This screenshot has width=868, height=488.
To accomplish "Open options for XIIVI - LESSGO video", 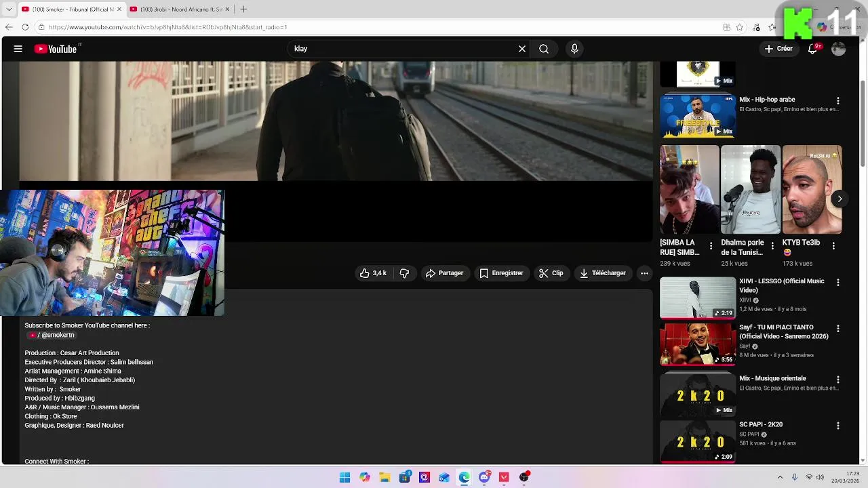I will point(838,282).
